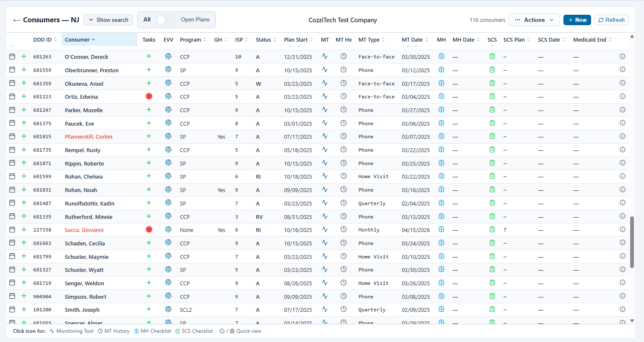Switch plans filter to Open Plans
The height and width of the screenshot is (342, 644).
[165, 19]
